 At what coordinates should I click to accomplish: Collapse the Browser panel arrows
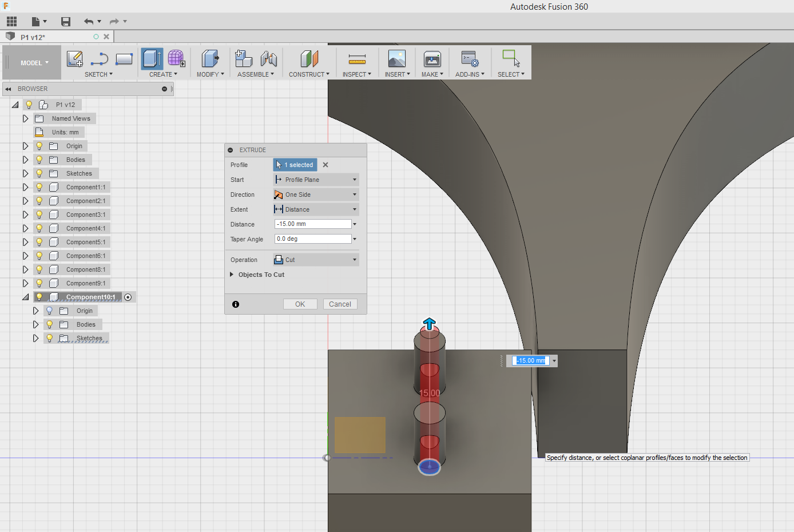[9, 89]
